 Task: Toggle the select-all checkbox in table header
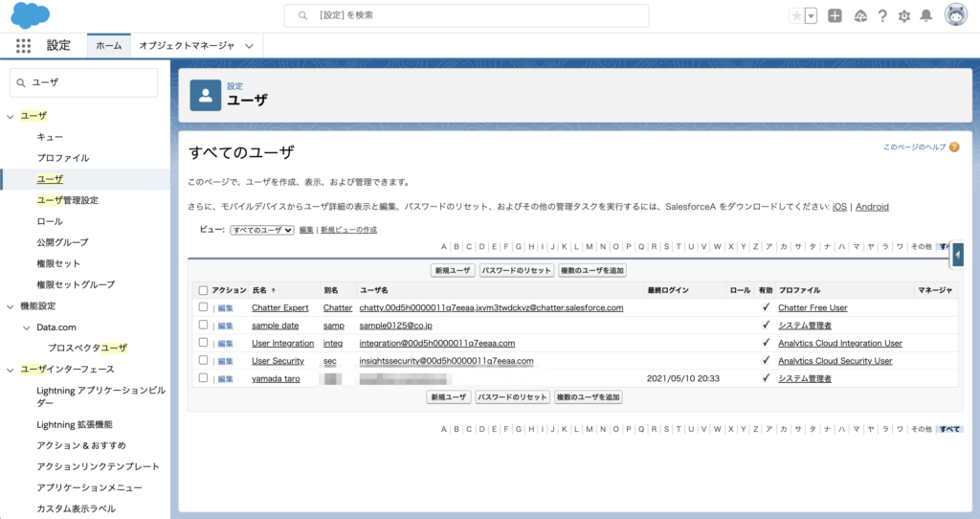coord(203,290)
